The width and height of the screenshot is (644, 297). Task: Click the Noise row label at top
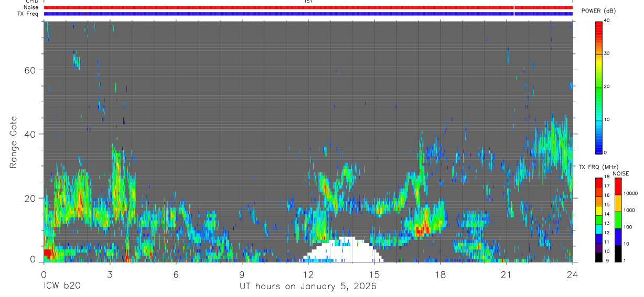tap(30, 7)
